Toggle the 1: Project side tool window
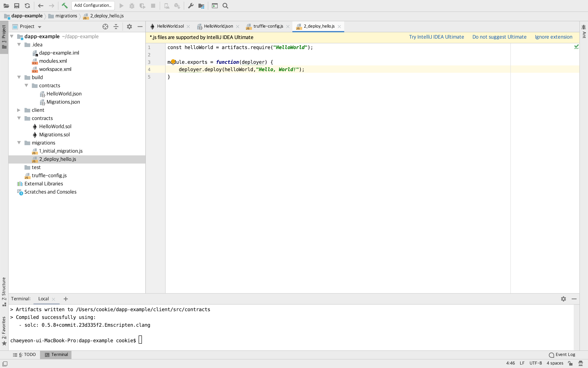Image resolution: width=588 pixels, height=368 pixels. pyautogui.click(x=4, y=37)
